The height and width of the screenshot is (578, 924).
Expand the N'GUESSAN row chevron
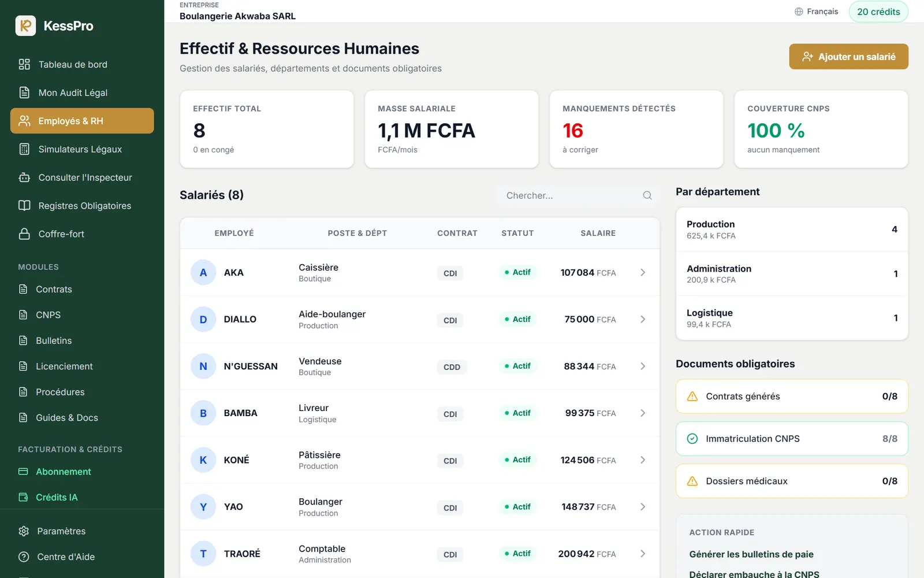pyautogui.click(x=643, y=366)
